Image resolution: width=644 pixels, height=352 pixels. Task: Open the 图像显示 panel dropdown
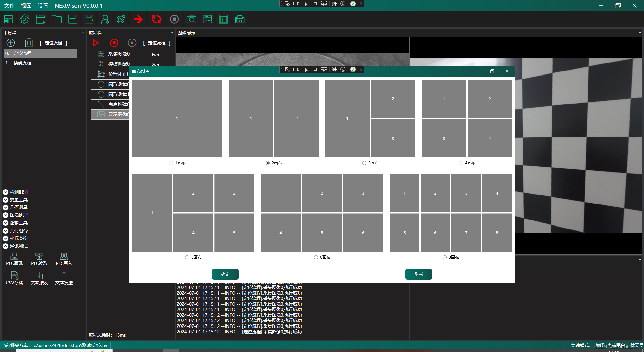coord(639,33)
